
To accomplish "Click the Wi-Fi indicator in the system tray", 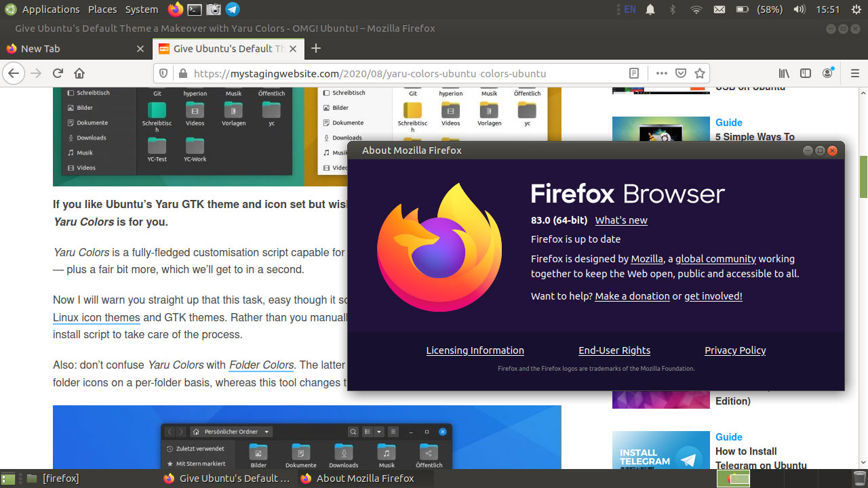I will click(696, 9).
